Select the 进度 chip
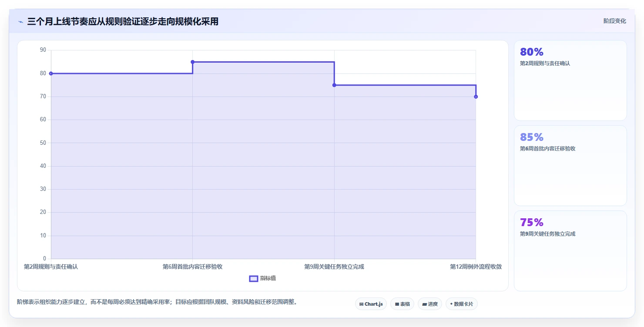This screenshot has width=644, height=327. click(x=430, y=304)
